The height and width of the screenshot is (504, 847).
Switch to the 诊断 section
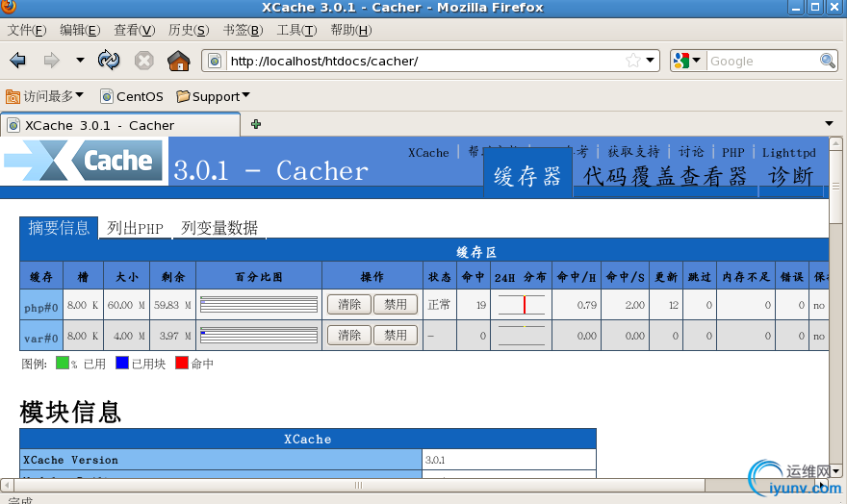coord(791,177)
